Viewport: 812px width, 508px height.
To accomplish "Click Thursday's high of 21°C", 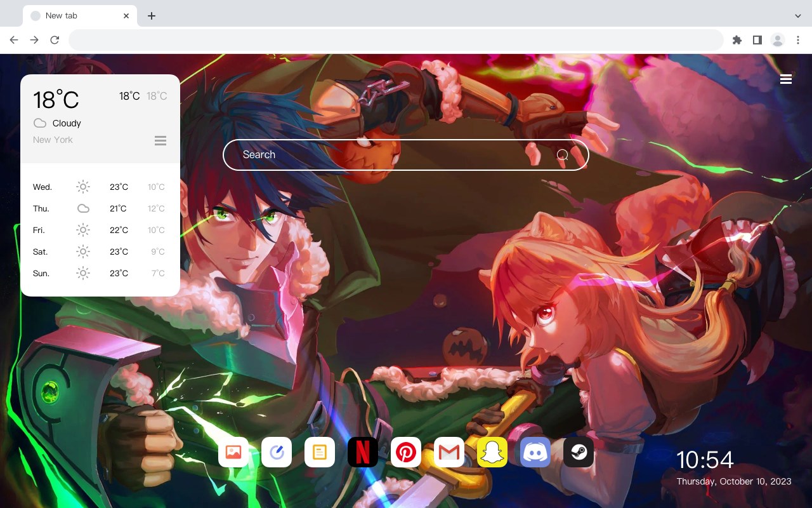I will click(118, 208).
